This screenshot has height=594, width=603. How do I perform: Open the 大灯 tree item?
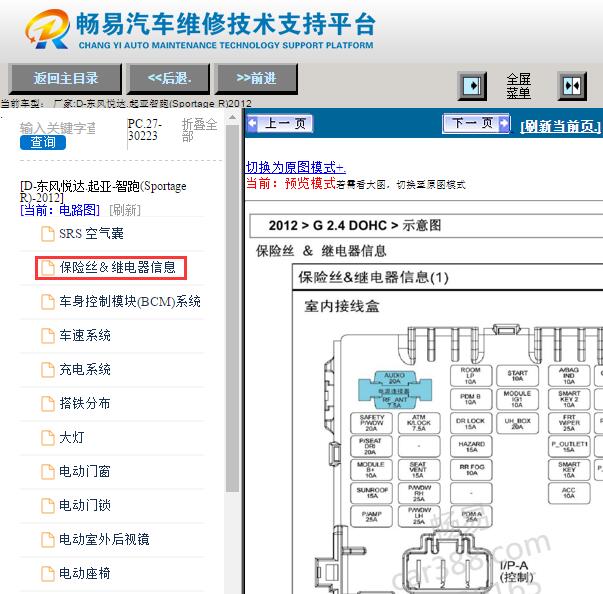72,437
